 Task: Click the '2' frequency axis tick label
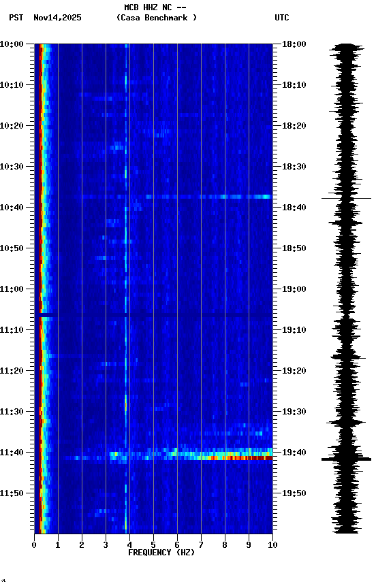coord(82,545)
